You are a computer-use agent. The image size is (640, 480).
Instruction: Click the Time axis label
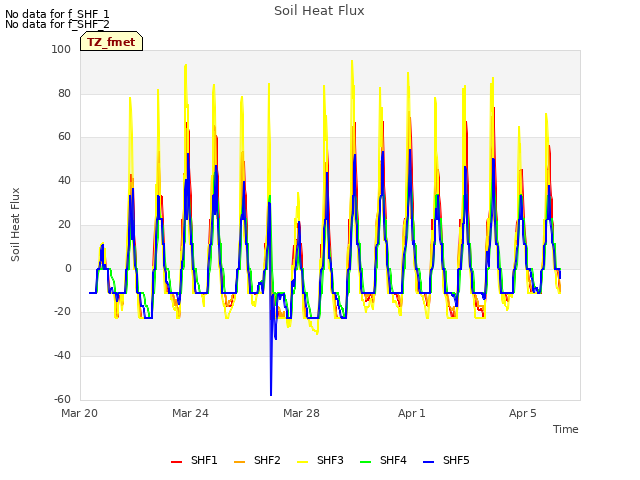(x=566, y=429)
